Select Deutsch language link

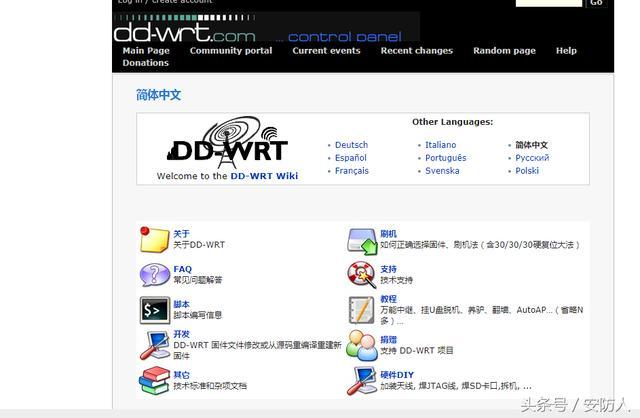click(351, 145)
